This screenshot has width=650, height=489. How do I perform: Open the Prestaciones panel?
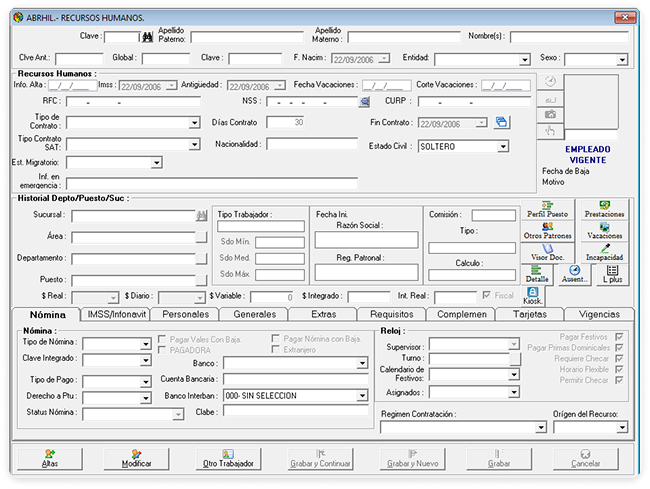pyautogui.click(x=604, y=211)
